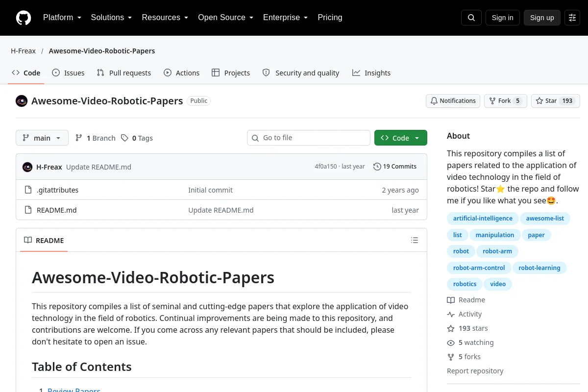Open the README.md file

point(57,210)
